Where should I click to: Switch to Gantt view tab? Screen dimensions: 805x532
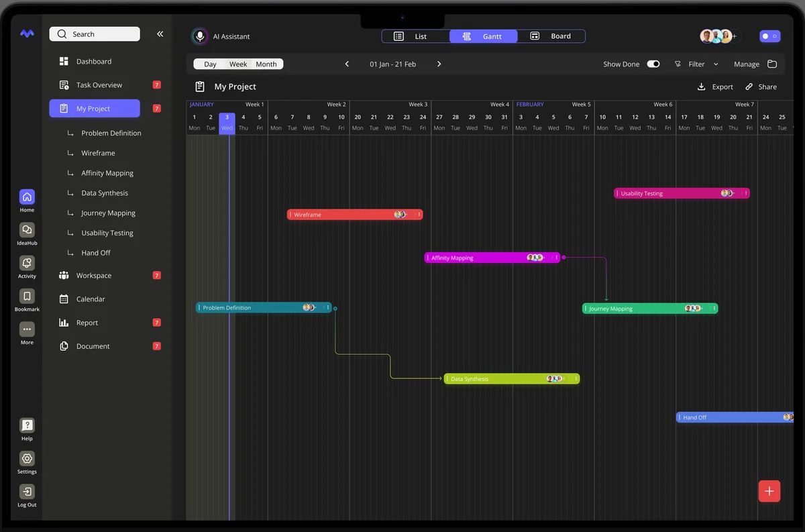[484, 36]
